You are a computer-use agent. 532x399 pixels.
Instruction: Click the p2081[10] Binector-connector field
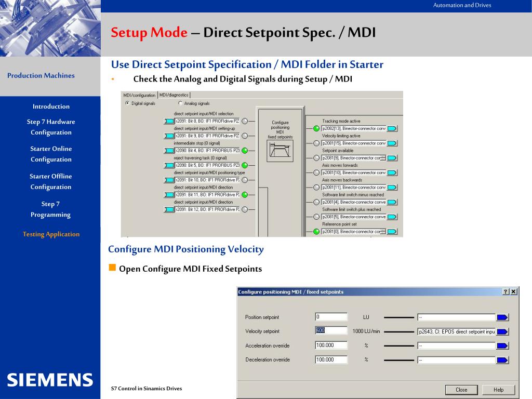[x=353, y=172]
